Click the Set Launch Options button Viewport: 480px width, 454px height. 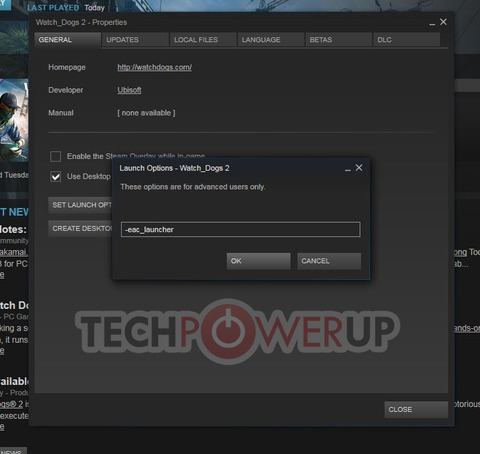click(x=80, y=205)
